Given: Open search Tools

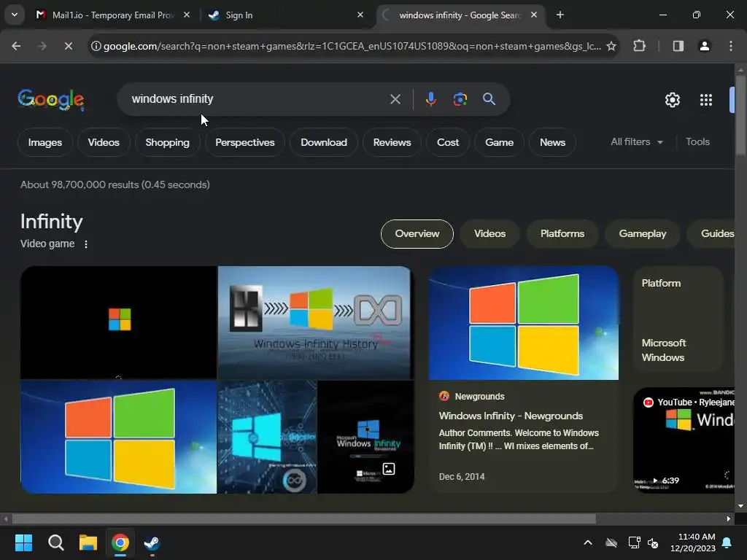Looking at the screenshot, I should 697,142.
